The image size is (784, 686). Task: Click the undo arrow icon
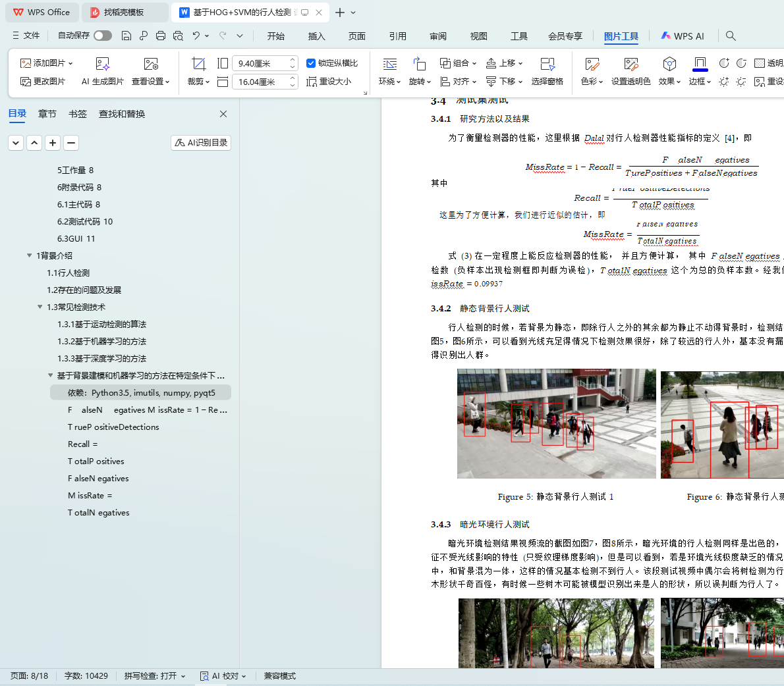(196, 36)
